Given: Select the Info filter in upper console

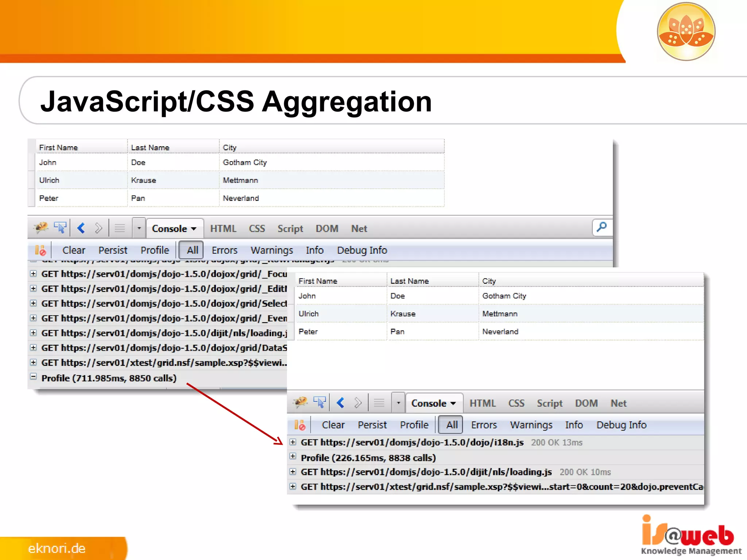Looking at the screenshot, I should click(x=314, y=250).
